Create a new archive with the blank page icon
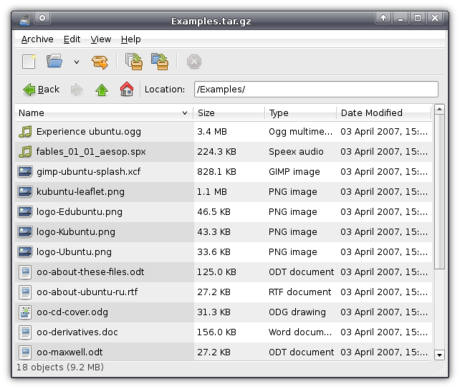 [29, 62]
